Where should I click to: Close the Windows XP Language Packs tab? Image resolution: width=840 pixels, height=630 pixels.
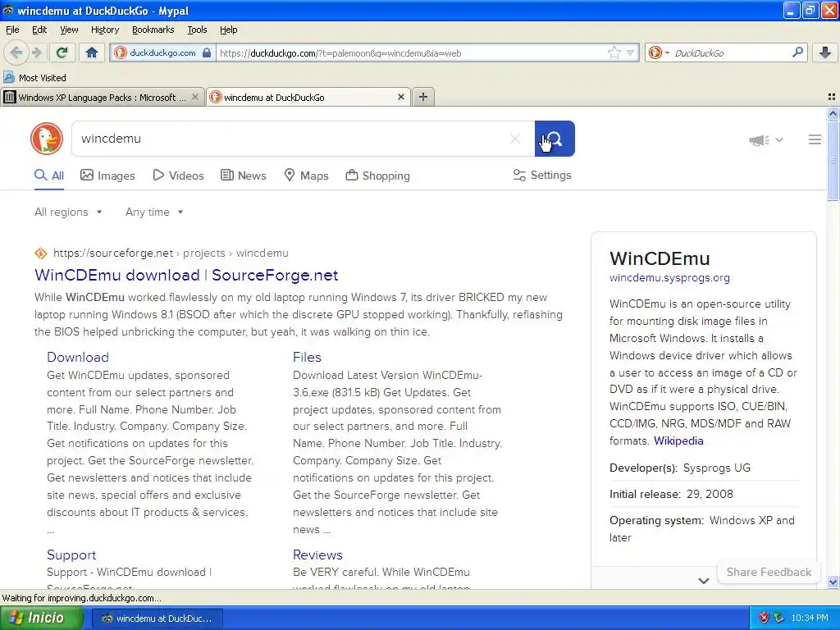[195, 97]
